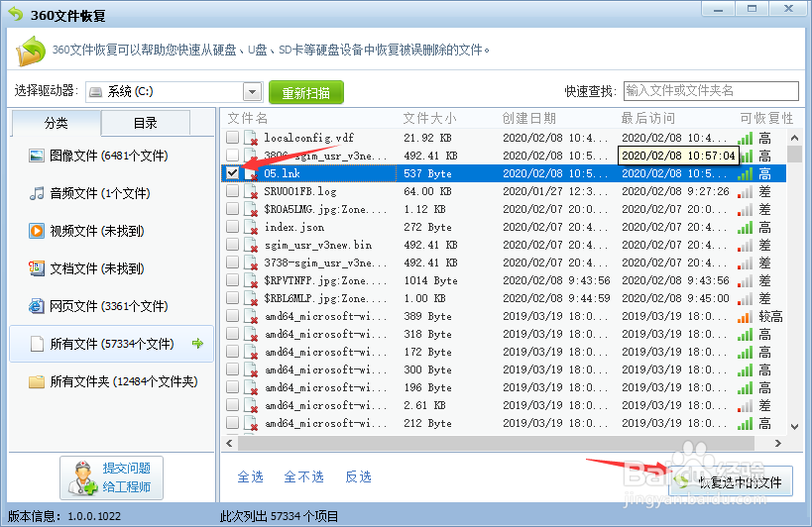This screenshot has height=527, width=812.
Task: Select 网页文件 (3361个文件) category
Action: coord(109,306)
